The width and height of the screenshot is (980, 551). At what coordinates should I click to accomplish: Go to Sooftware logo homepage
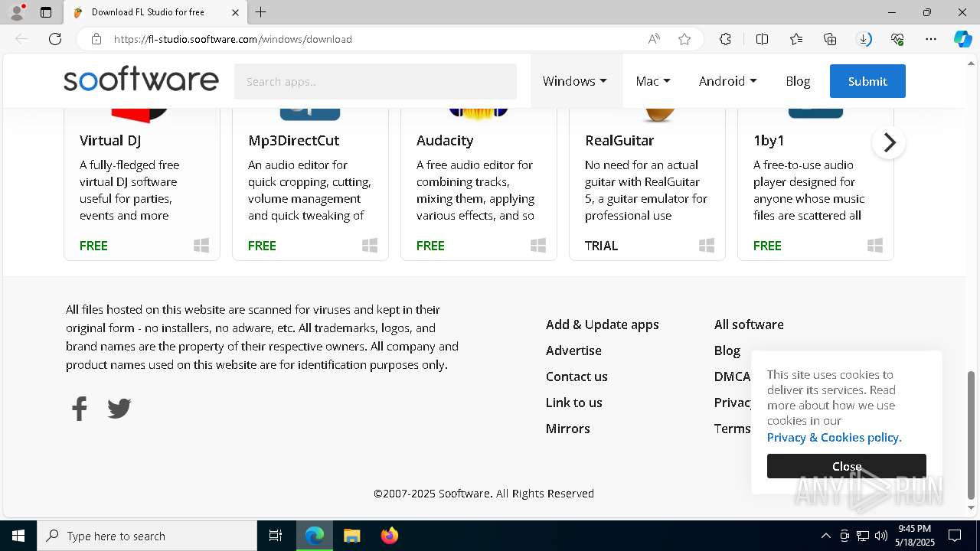141,80
